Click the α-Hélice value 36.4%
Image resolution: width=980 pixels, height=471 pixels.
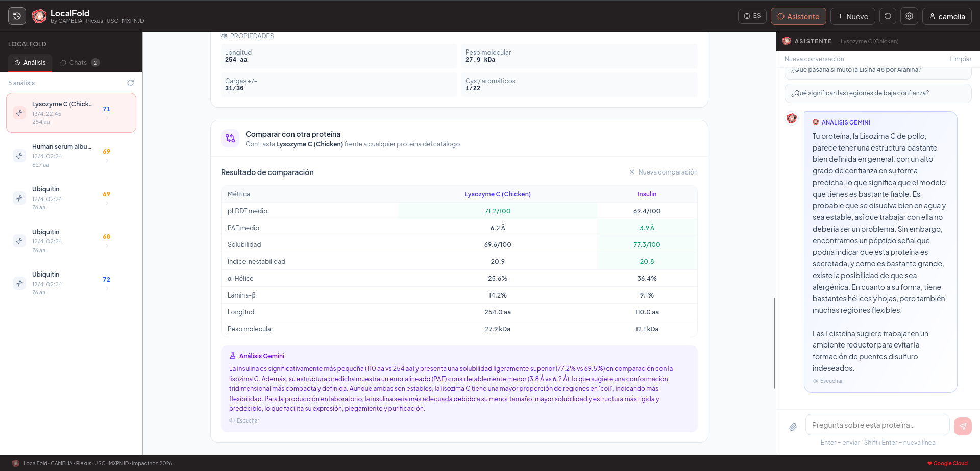[647, 279]
